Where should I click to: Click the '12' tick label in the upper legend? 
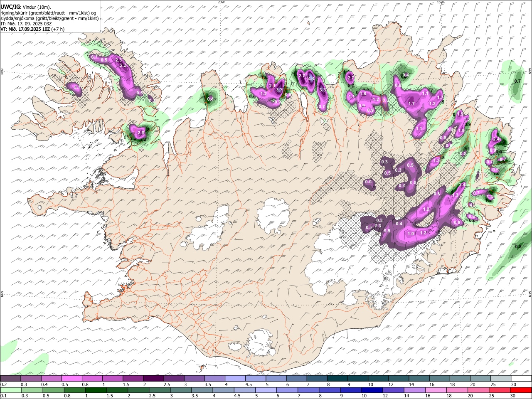coord(392,384)
